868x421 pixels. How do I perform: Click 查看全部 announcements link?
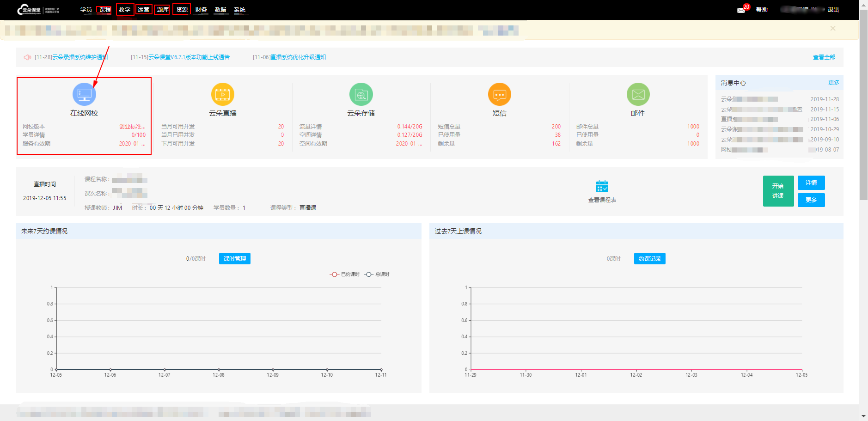(824, 57)
